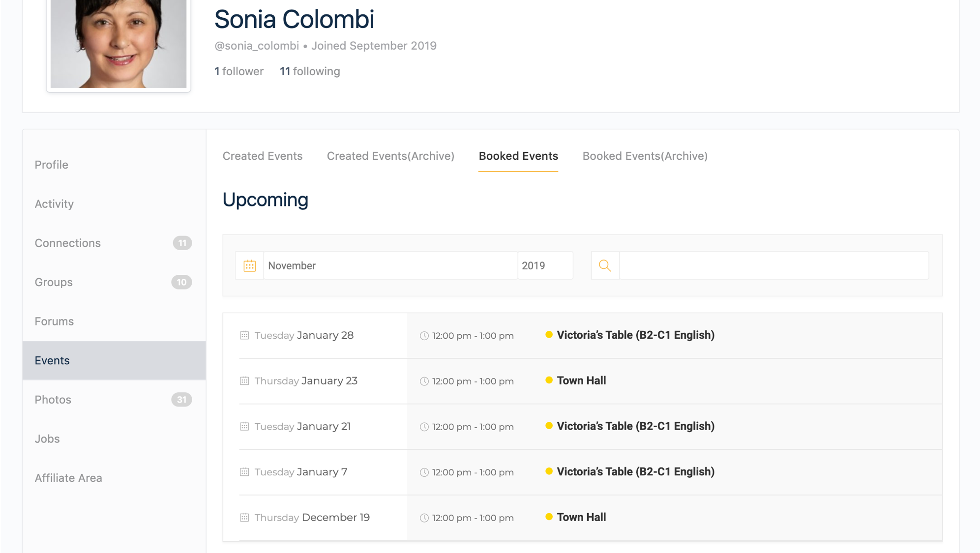Image resolution: width=980 pixels, height=553 pixels.
Task: Click calendar icon next to Tuesday January 7
Action: [244, 472]
